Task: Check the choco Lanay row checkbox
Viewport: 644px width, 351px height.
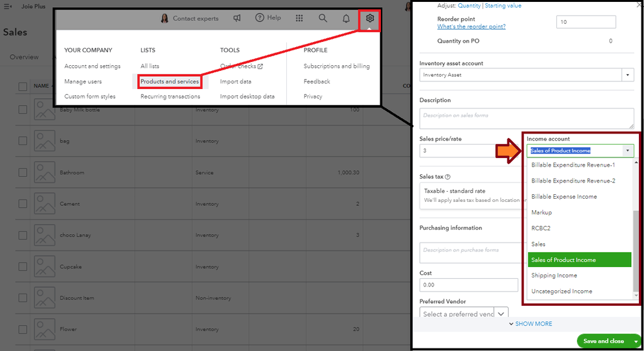Action: (x=23, y=235)
